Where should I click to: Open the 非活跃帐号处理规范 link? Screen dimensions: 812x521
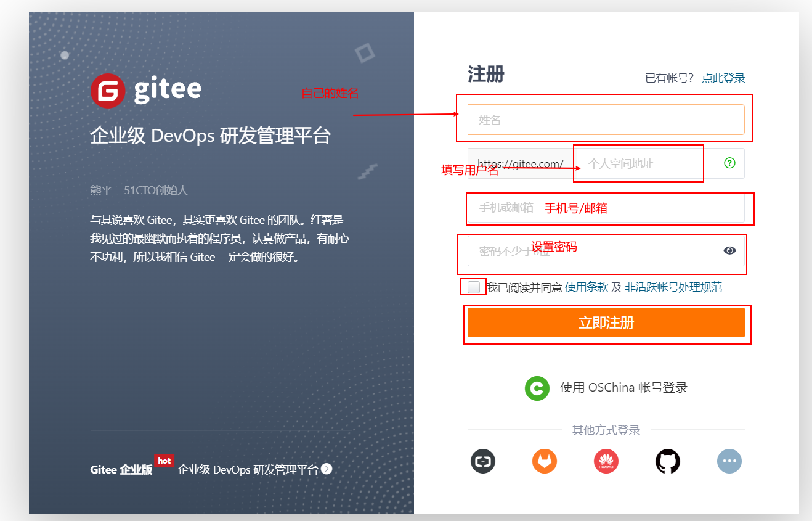[673, 287]
